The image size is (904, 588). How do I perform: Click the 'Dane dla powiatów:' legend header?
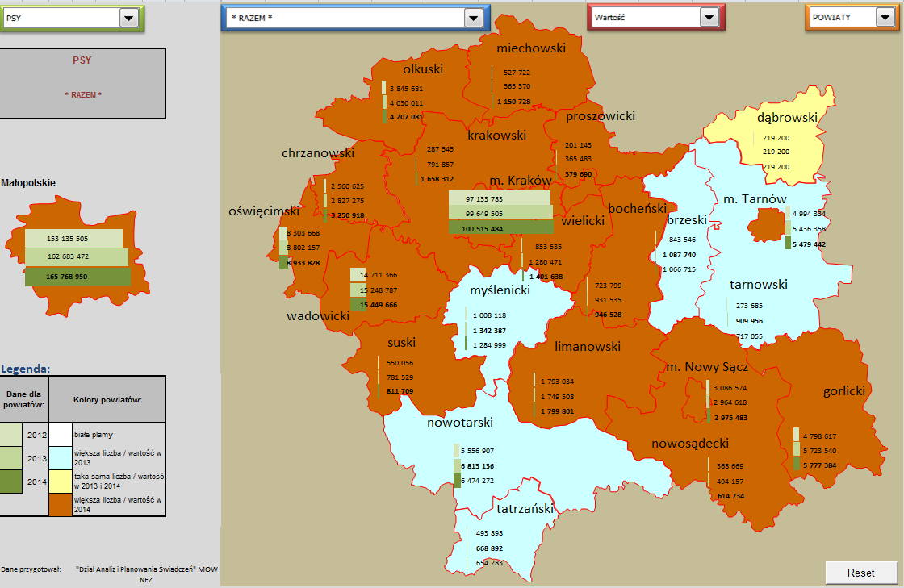(23, 399)
